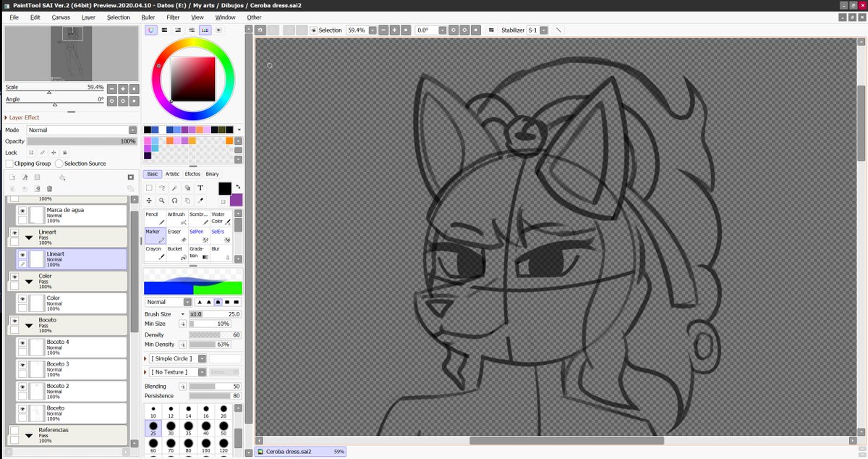Viewport: 868px width, 459px height.
Task: Create a new layer in Layers panel
Action: tap(12, 177)
